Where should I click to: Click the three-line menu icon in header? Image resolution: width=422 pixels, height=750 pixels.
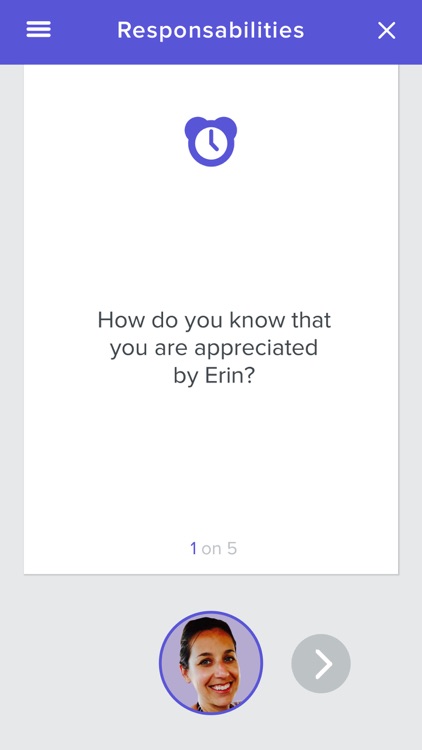click(38, 31)
